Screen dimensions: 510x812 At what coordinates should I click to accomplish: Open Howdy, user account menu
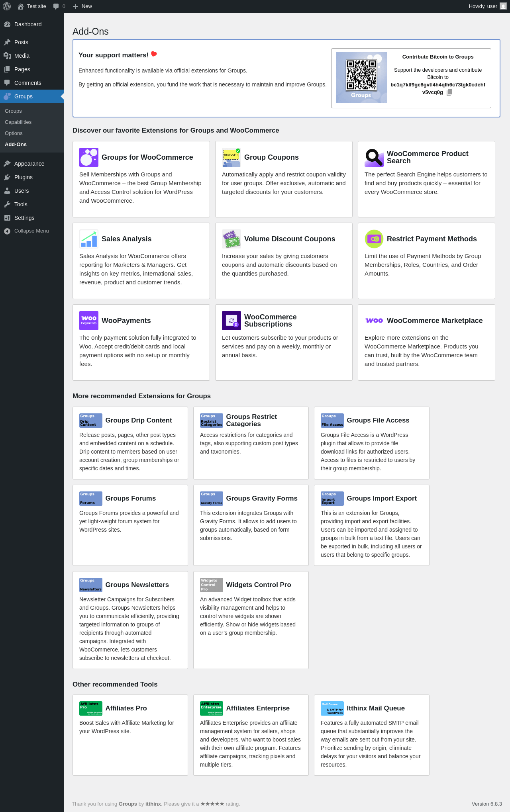click(487, 6)
